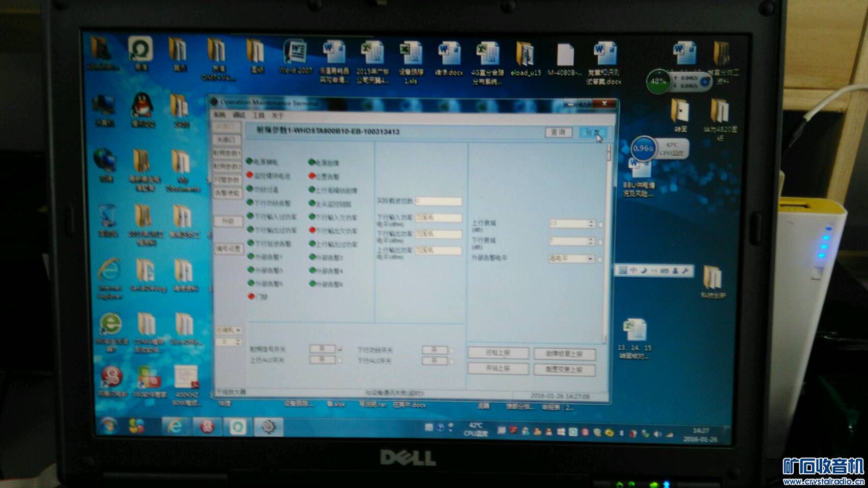Screen dimensions: 868x488
Task: Click the 设置 button
Action: tap(593, 132)
